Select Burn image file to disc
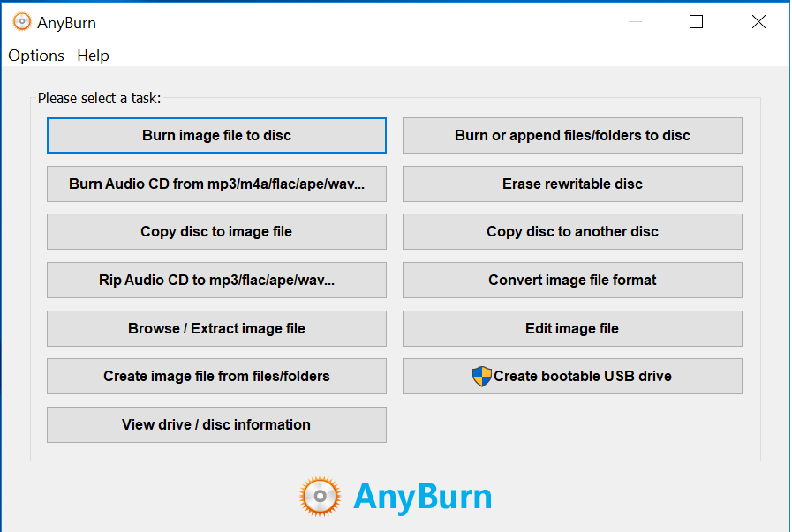Screen dimensions: 792x532 [x=216, y=136]
